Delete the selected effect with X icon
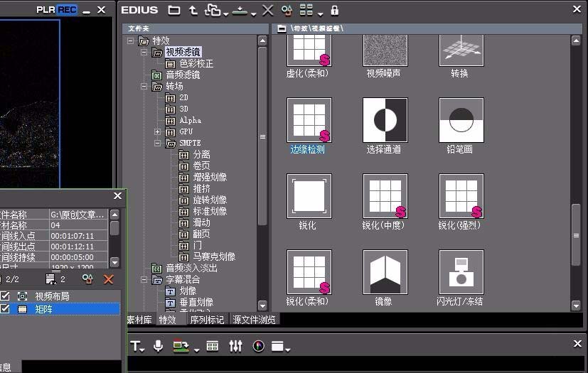Screen dimensions: 588x373 pos(268,10)
